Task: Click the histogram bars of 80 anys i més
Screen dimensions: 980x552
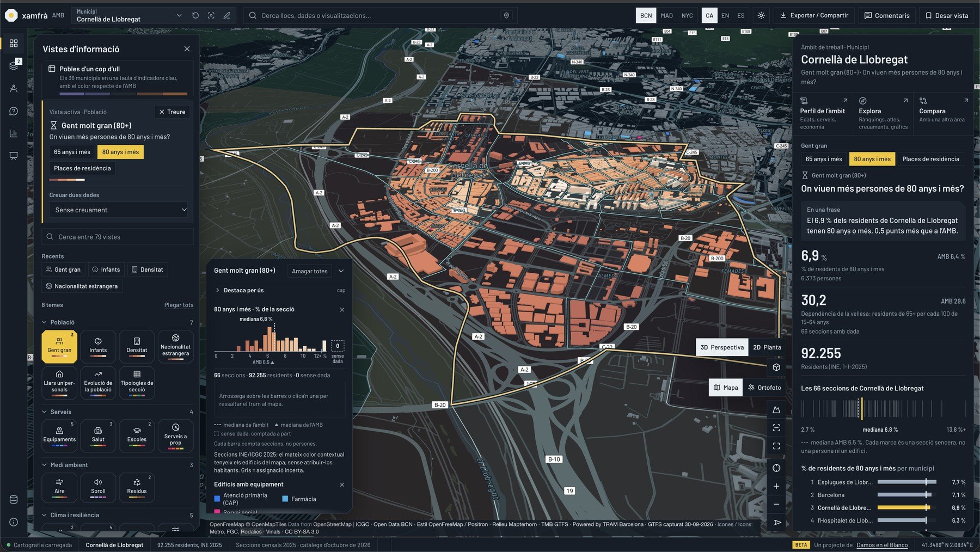Action: tap(271, 339)
